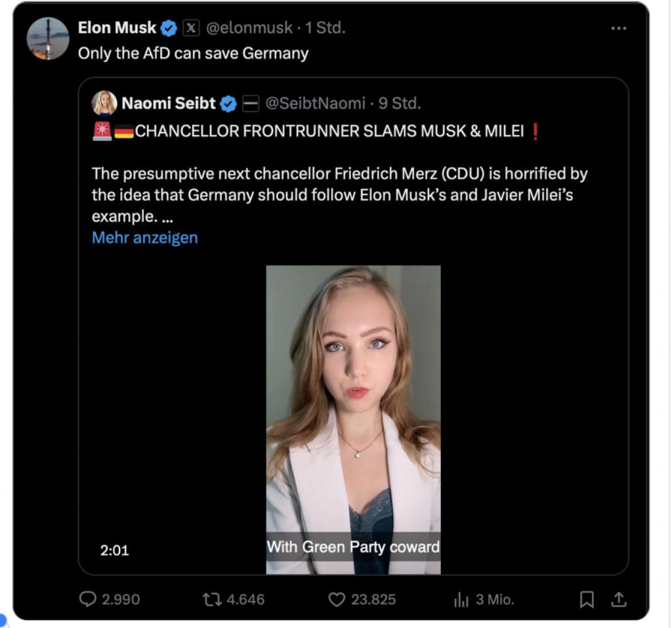This screenshot has width=672, height=628.
Task: Open view analytics bar chart icon
Action: point(461,599)
